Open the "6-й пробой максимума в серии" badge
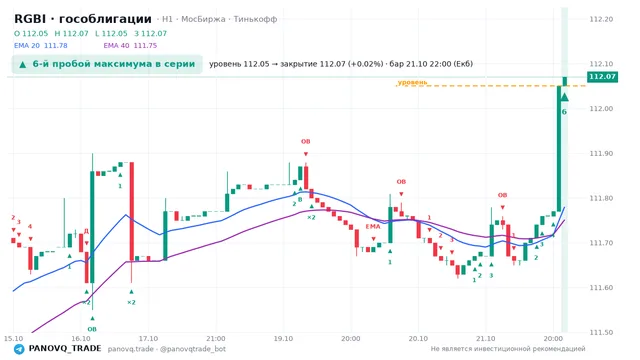Viewport: 640px width, 360px height. (107, 64)
